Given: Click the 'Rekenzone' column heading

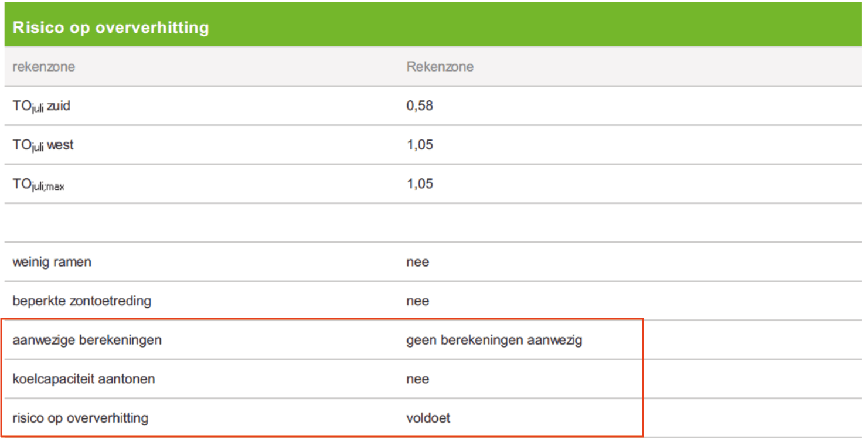Looking at the screenshot, I should pyautogui.click(x=440, y=67).
